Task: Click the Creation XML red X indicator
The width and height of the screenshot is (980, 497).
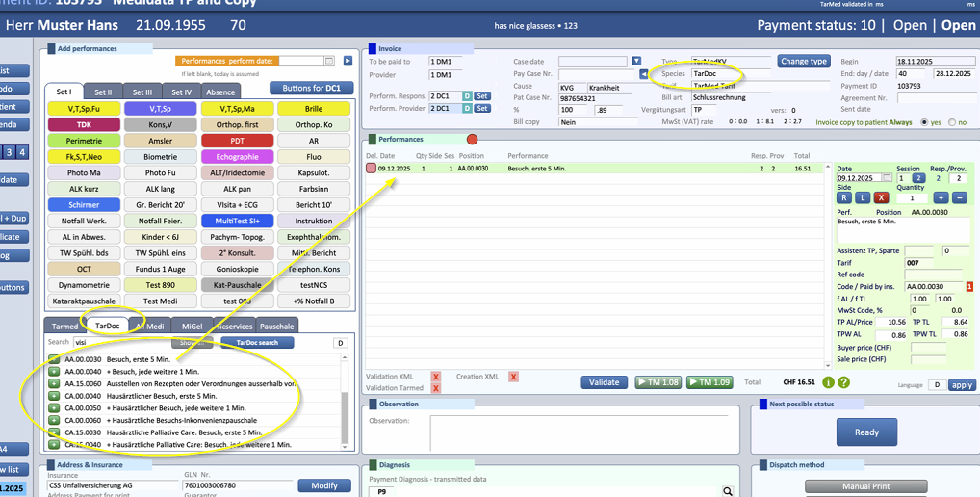Action: pos(513,377)
